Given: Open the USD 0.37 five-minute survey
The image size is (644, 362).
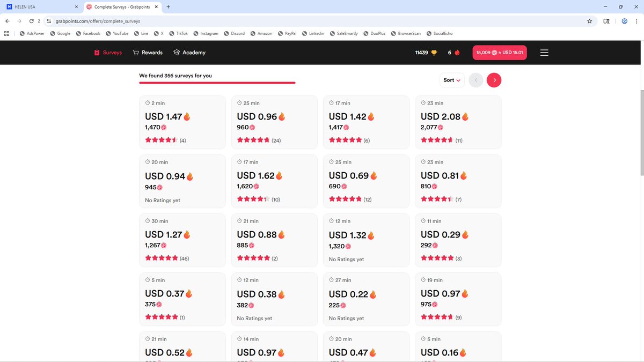Looking at the screenshot, I should (182, 299).
